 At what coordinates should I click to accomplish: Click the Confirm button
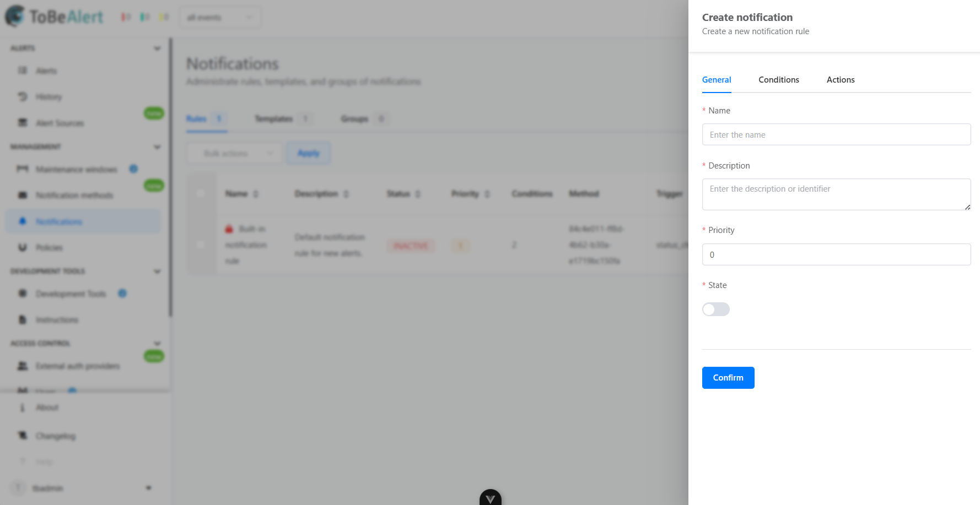(x=728, y=378)
